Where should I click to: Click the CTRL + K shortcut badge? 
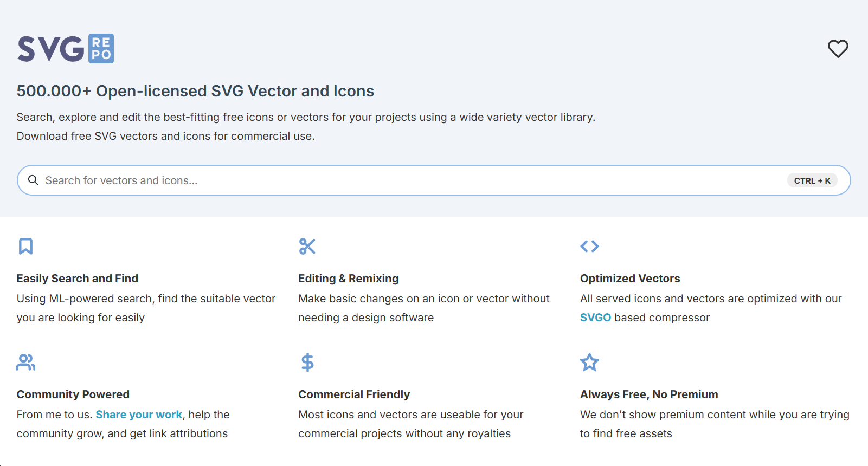pyautogui.click(x=812, y=180)
